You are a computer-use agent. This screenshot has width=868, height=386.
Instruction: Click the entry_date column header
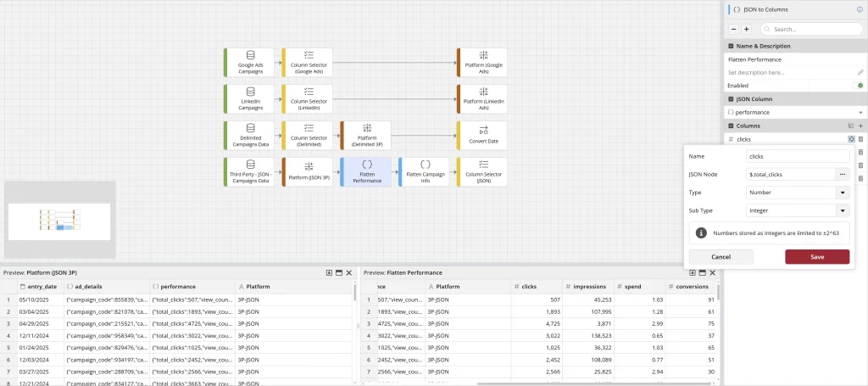point(40,286)
